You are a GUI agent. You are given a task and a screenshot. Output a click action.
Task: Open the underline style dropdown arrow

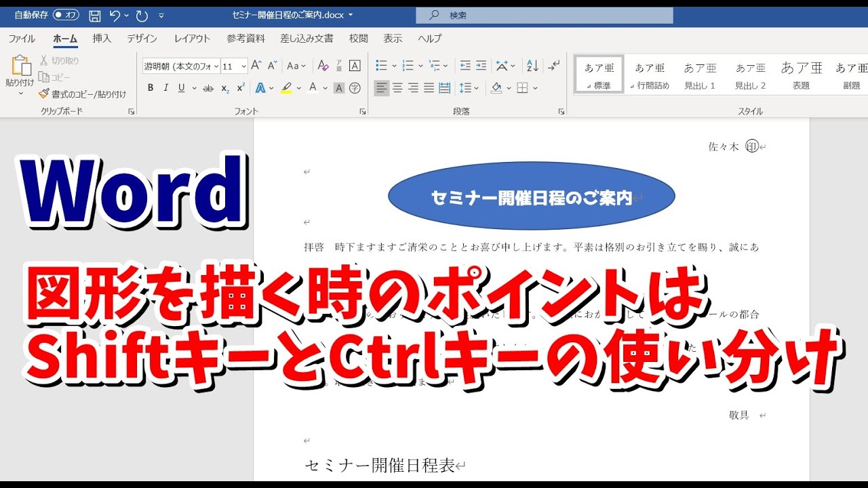click(194, 87)
